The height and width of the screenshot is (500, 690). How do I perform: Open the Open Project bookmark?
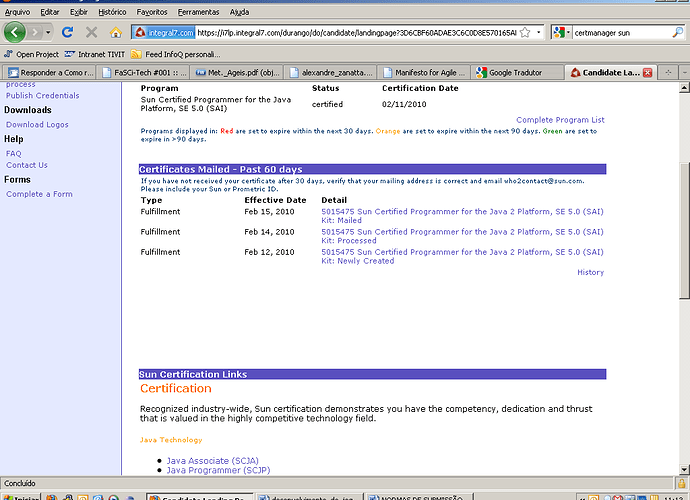pyautogui.click(x=31, y=54)
